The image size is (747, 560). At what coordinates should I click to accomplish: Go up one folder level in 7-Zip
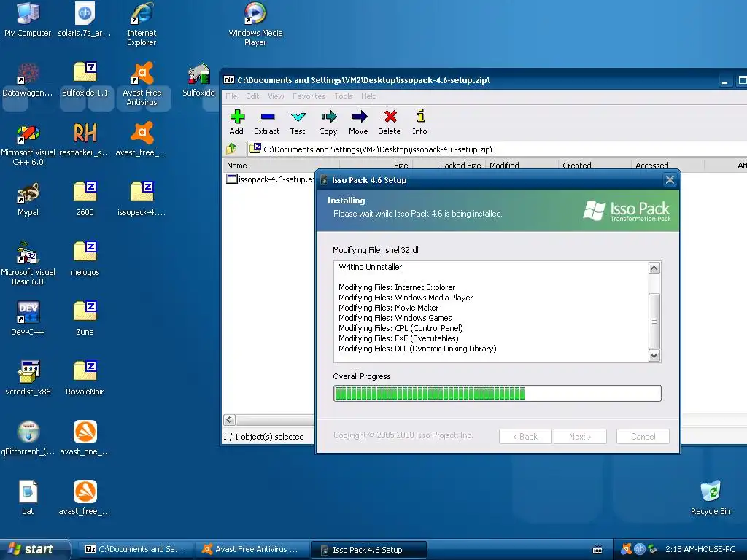(x=231, y=149)
